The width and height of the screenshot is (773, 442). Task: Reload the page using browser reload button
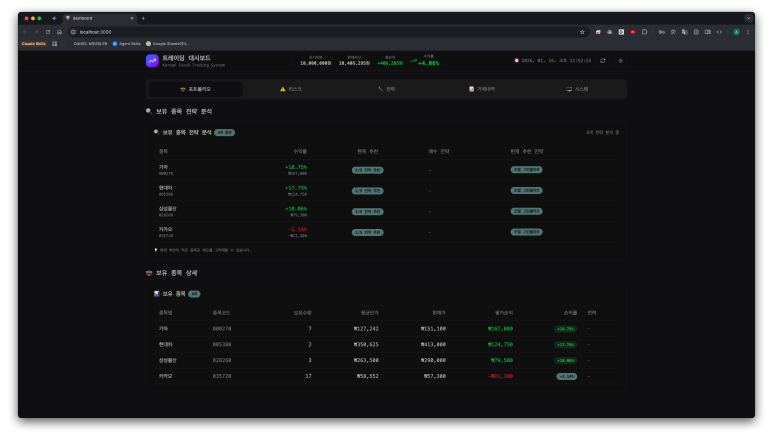click(x=47, y=32)
